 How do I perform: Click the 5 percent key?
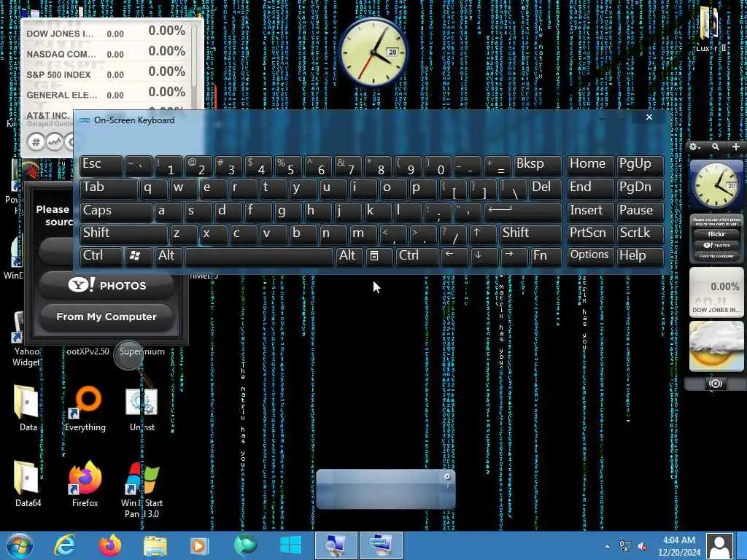288,166
